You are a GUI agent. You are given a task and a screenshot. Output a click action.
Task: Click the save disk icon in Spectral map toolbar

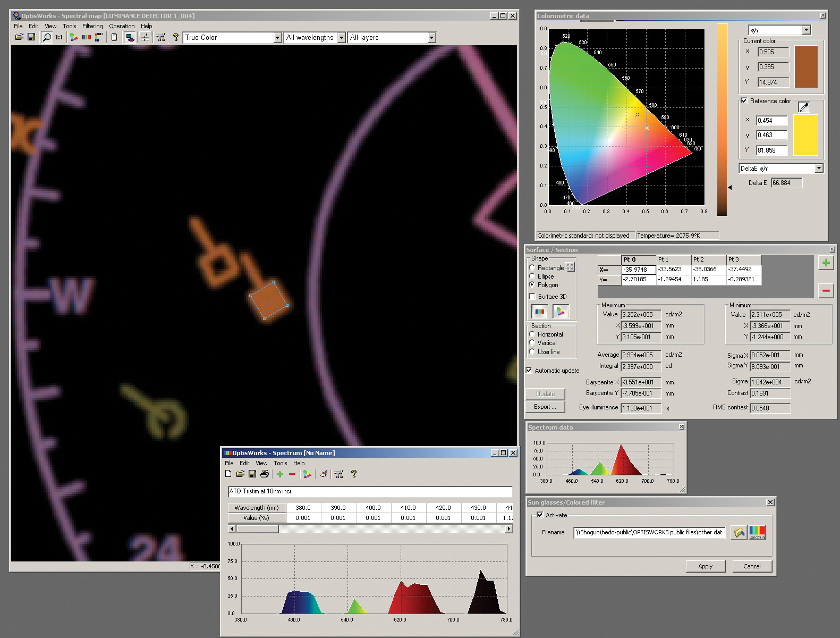coord(31,37)
